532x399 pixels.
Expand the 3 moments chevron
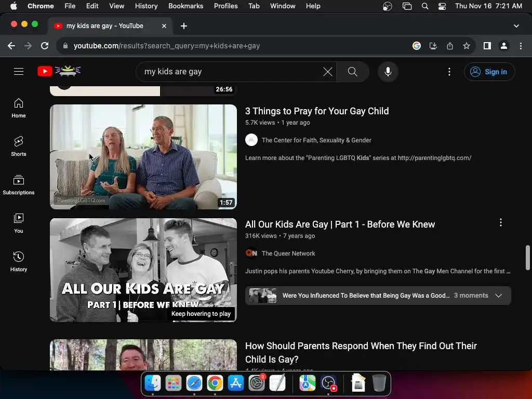coord(498,296)
